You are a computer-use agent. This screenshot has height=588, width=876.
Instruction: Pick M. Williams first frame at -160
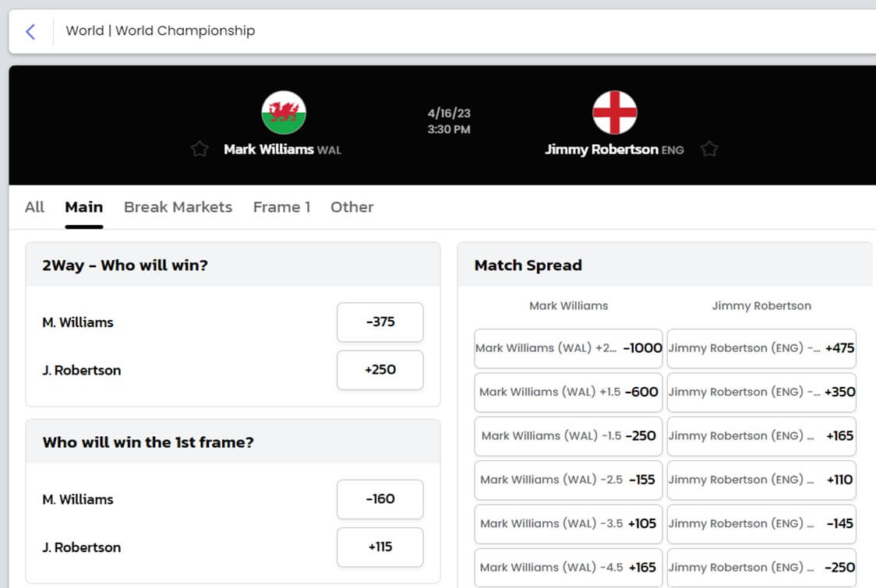point(380,499)
